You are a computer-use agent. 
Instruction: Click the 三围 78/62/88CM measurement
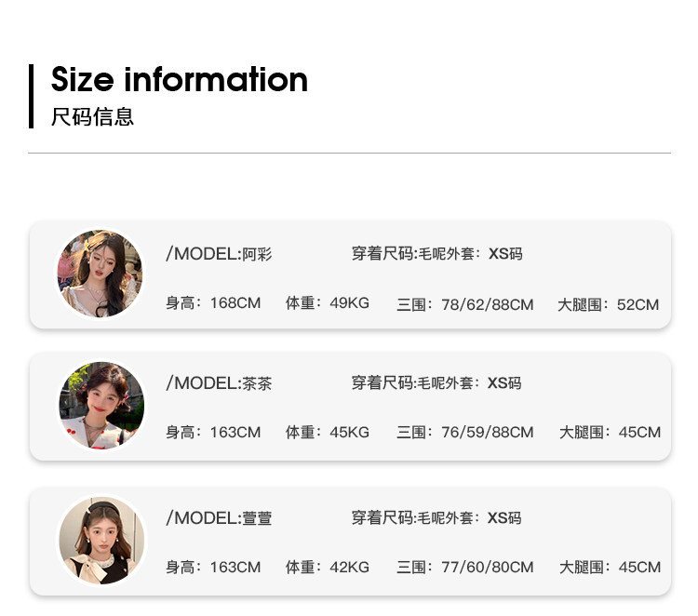click(465, 304)
